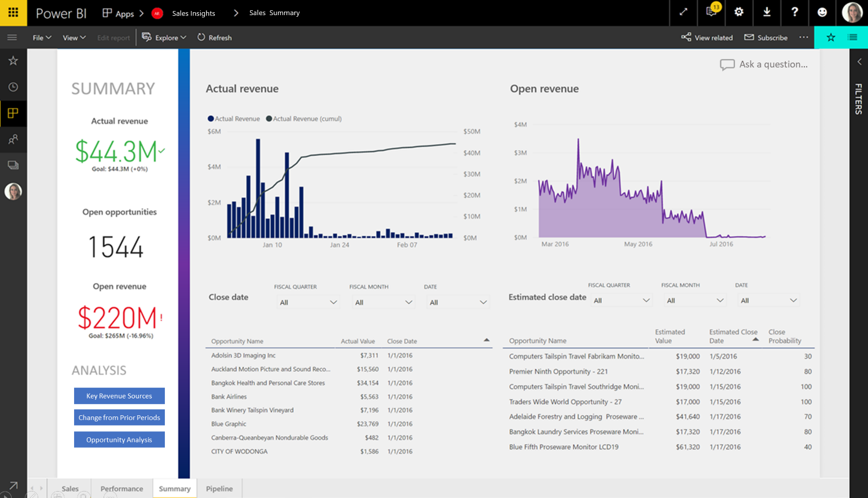Open Shared with me sidebar icon
Image resolution: width=868 pixels, height=498 pixels.
[13, 139]
